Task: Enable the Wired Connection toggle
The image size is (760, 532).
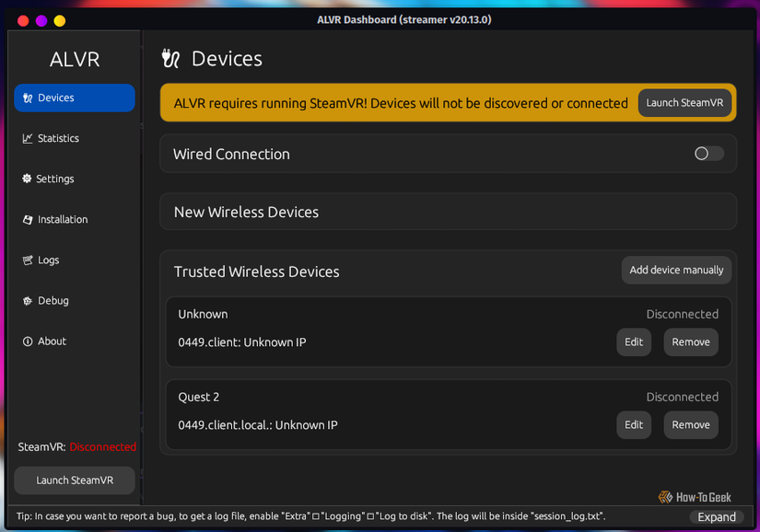Action: click(x=707, y=154)
